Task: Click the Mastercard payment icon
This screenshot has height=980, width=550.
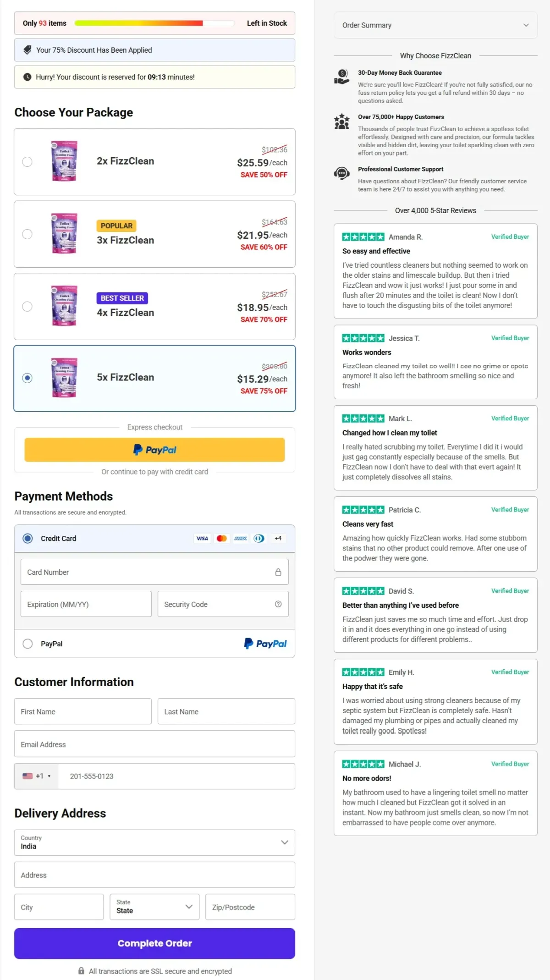Action: (221, 538)
